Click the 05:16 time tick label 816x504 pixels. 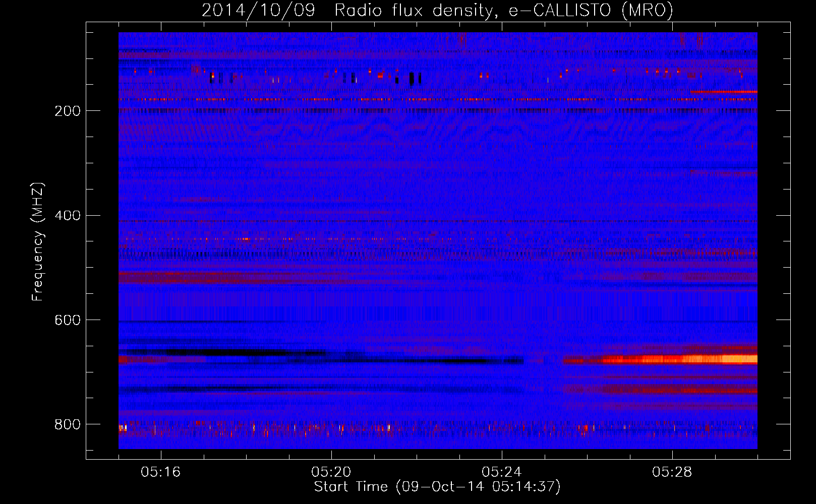click(x=161, y=472)
